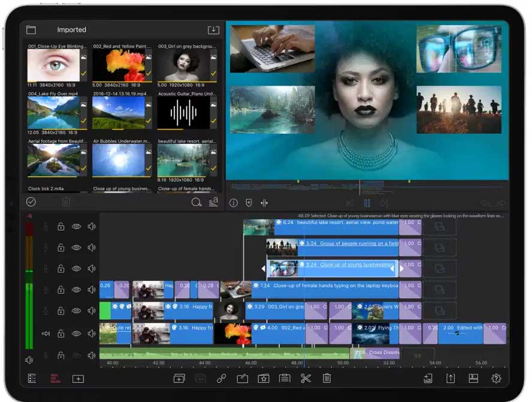Open sort options for the media library
This screenshot has width=532, height=402.
pyautogui.click(x=213, y=203)
